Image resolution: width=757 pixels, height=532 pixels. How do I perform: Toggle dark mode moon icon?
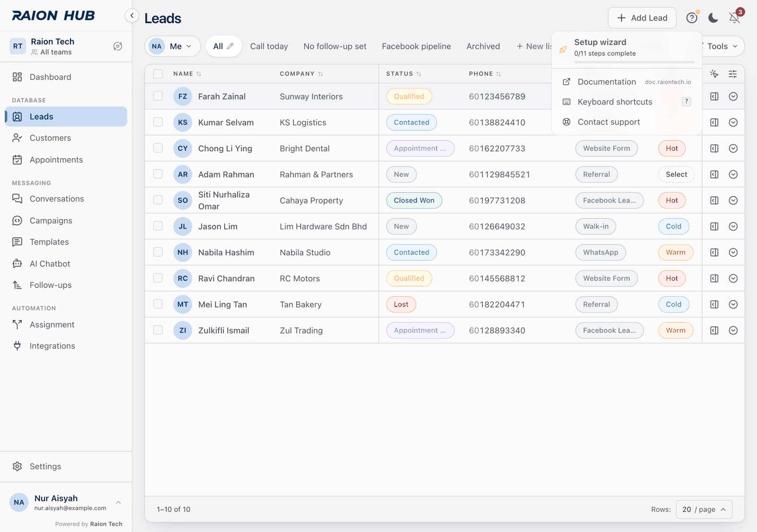point(713,18)
